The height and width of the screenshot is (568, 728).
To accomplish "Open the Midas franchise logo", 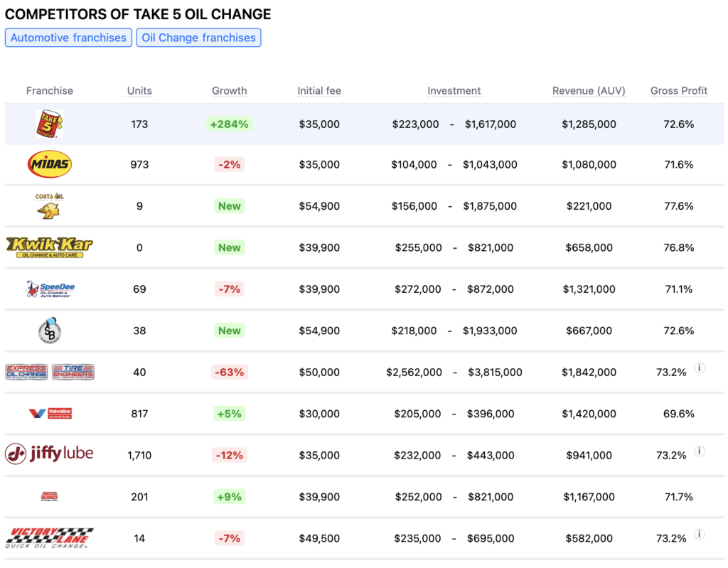I will pos(50,164).
